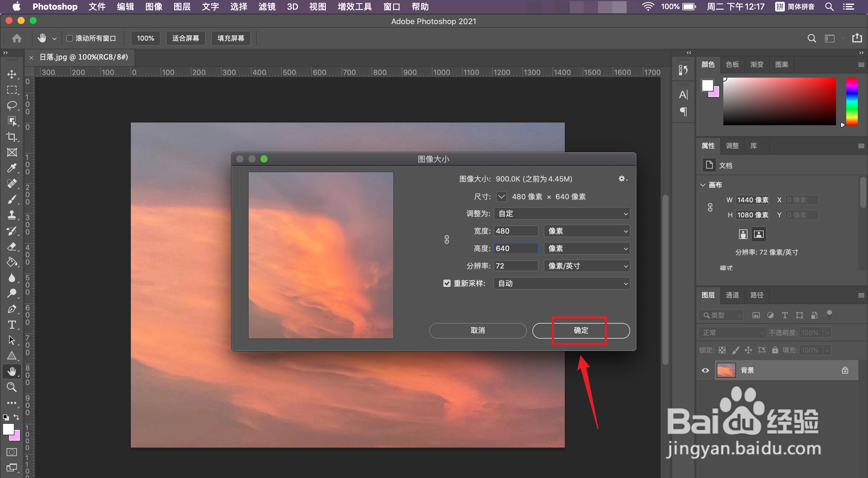Click the constrain proportions link icon
Screen dimensions: 868x478
446,239
